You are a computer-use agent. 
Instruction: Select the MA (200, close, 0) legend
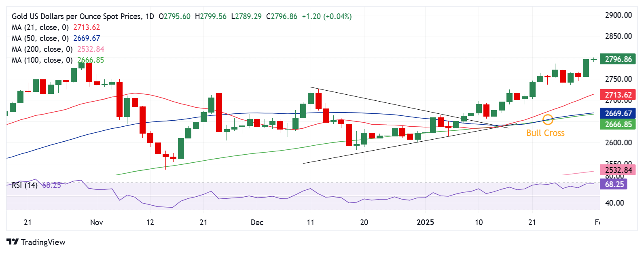point(42,49)
